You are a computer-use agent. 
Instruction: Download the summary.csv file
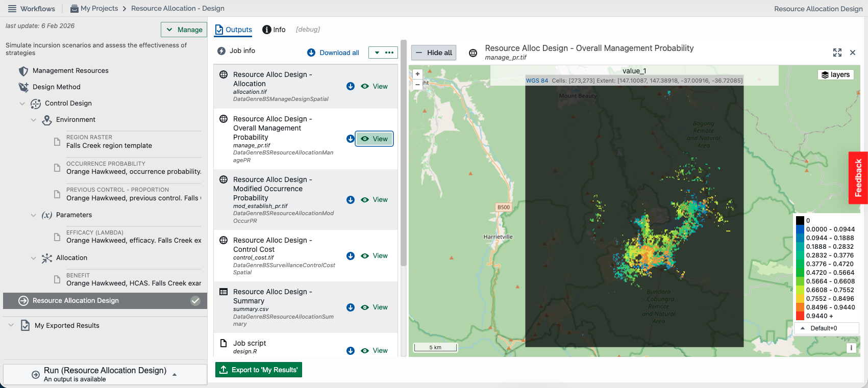click(351, 307)
